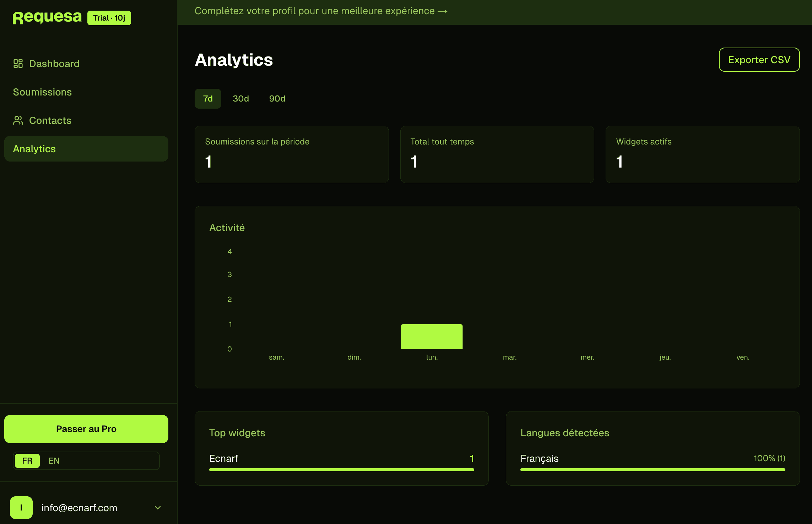
Task: Switch language to EN
Action: (54, 461)
